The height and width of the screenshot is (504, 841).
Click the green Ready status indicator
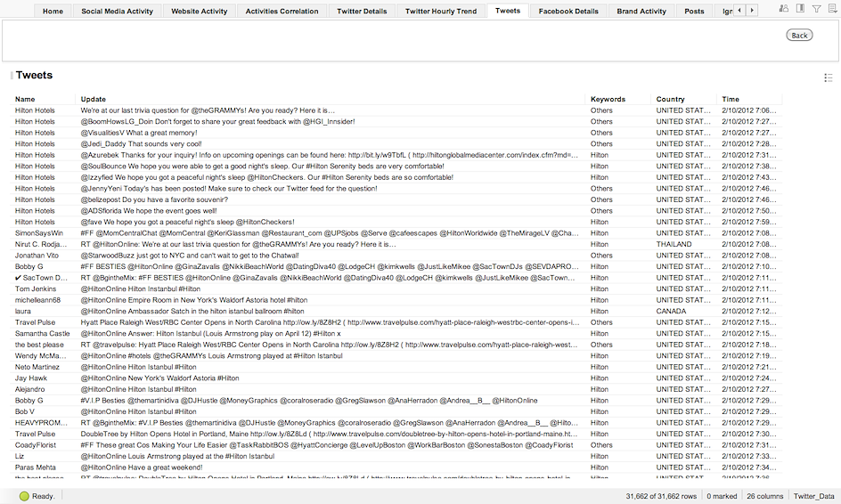pyautogui.click(x=24, y=496)
